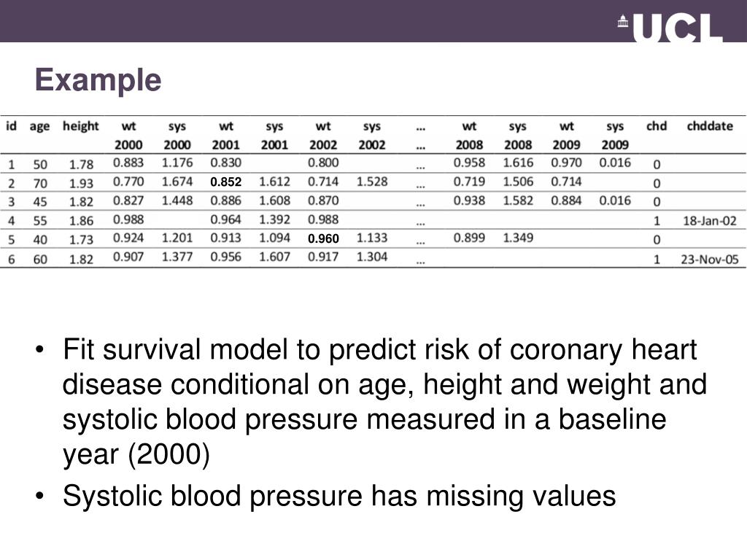Click the 23-Nov-05 chddate cell

[x=709, y=260]
